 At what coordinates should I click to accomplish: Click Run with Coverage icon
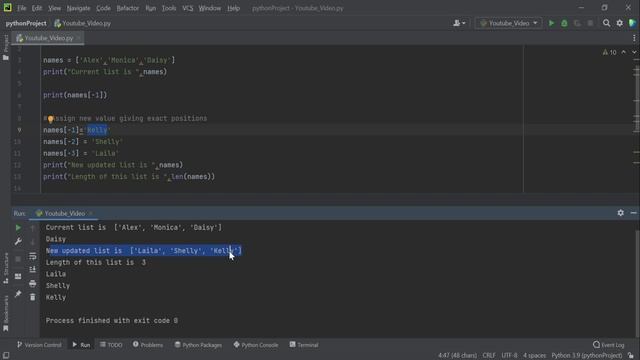[x=577, y=23]
